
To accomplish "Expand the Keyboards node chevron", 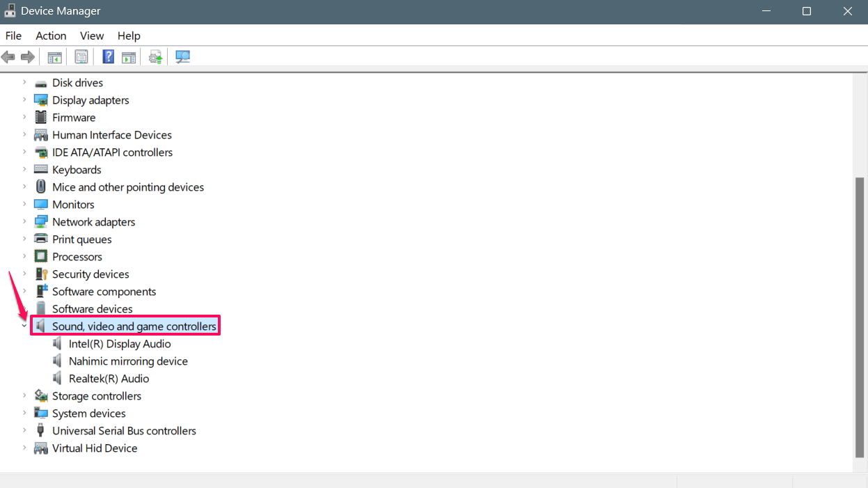I will click(24, 170).
